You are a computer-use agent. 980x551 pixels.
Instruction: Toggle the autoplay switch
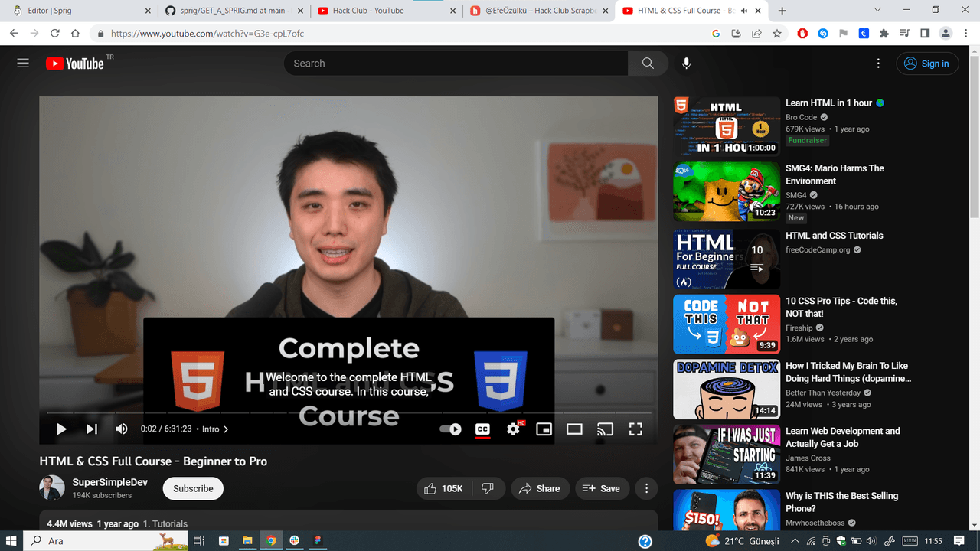tap(451, 429)
